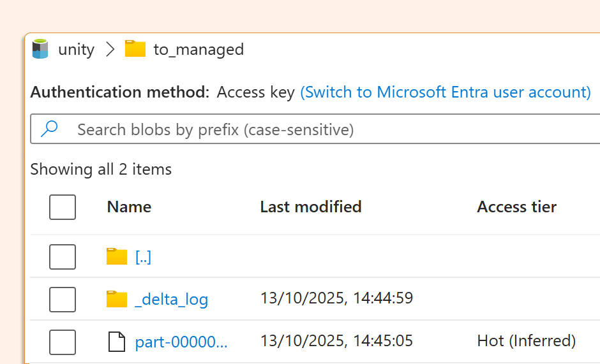This screenshot has height=364, width=600.
Task: Check the box for the _delta_log row
Action: (63, 299)
